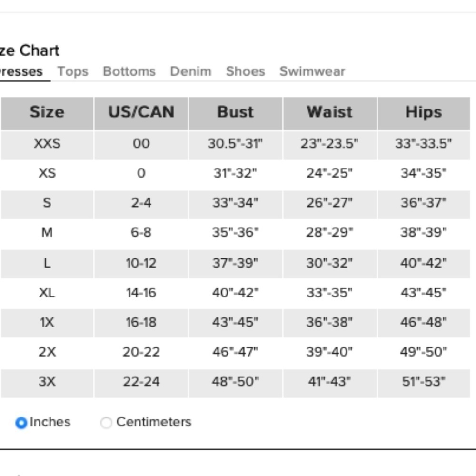Click the Hips column header
Screen dimensions: 476x476
424,114
